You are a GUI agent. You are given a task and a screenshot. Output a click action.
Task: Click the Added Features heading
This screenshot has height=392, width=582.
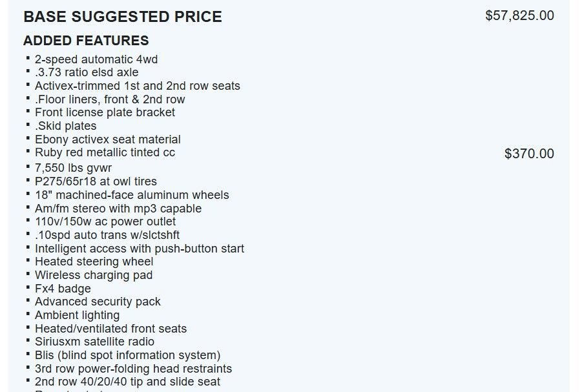tap(86, 41)
